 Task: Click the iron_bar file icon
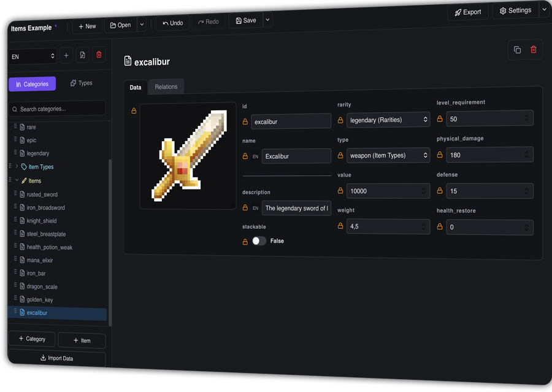tap(22, 273)
